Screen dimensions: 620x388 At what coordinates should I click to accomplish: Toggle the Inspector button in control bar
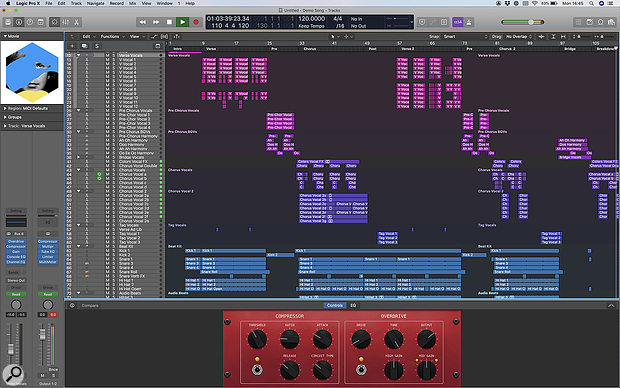(x=19, y=22)
